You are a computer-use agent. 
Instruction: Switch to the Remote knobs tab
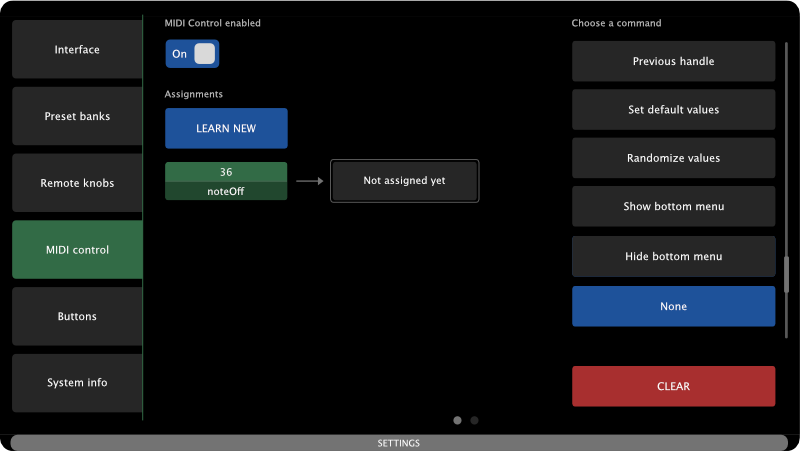[x=77, y=183]
